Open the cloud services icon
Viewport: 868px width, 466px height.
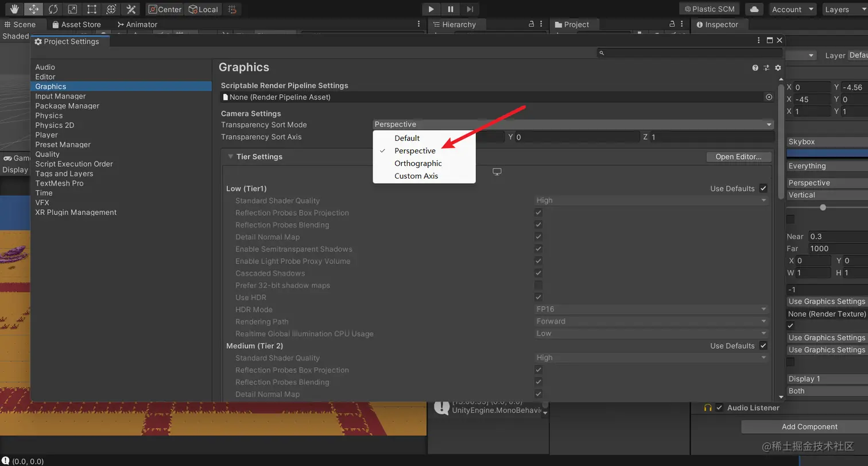pos(754,9)
